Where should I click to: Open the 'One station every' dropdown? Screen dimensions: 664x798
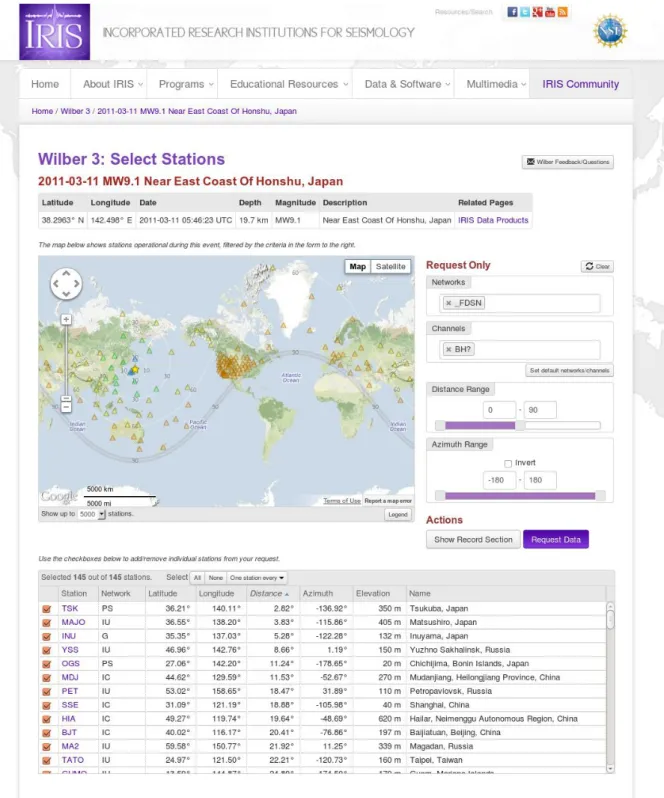257,578
